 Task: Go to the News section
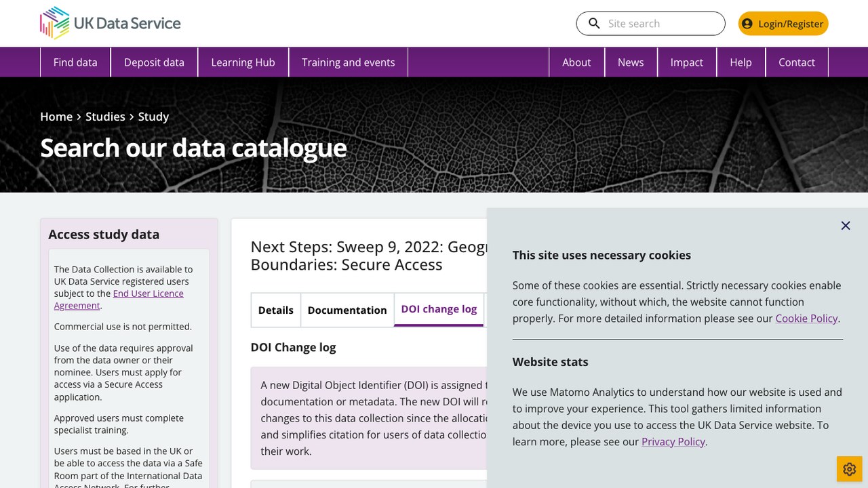click(631, 62)
